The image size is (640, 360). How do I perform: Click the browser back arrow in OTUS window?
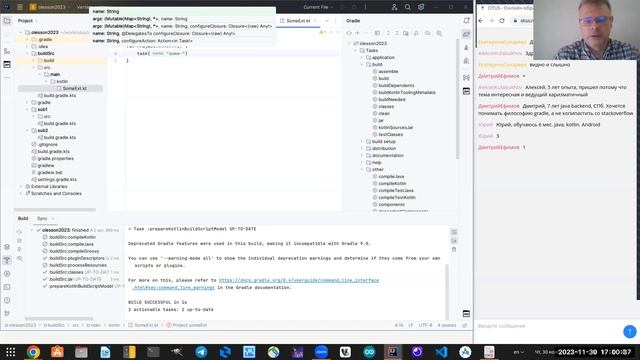[x=481, y=20]
